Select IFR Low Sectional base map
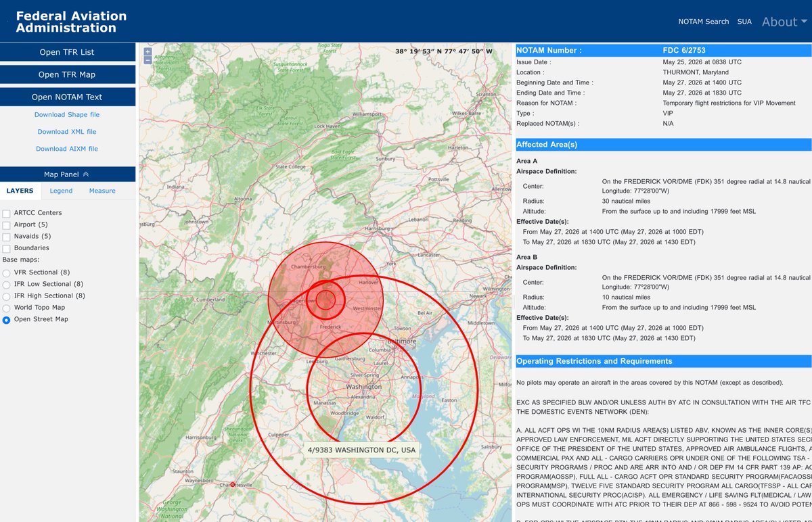Image resolution: width=812 pixels, height=522 pixels. click(6, 285)
